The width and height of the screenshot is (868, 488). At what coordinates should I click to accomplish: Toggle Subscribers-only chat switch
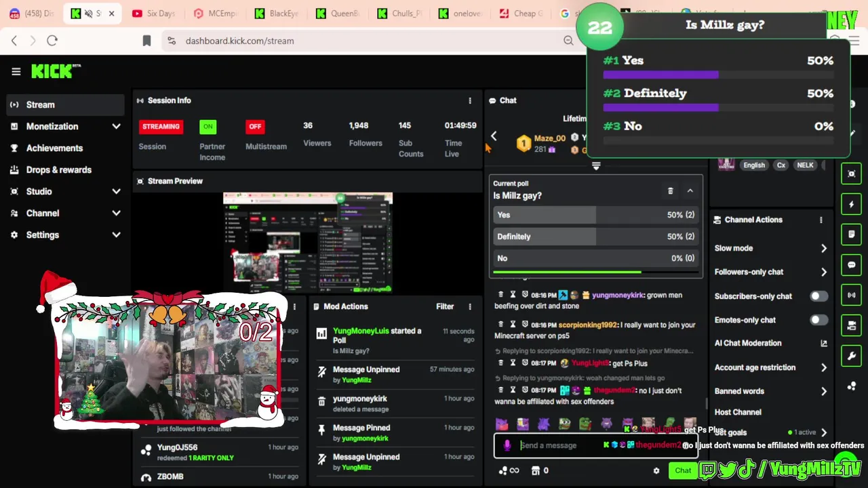[x=818, y=296]
